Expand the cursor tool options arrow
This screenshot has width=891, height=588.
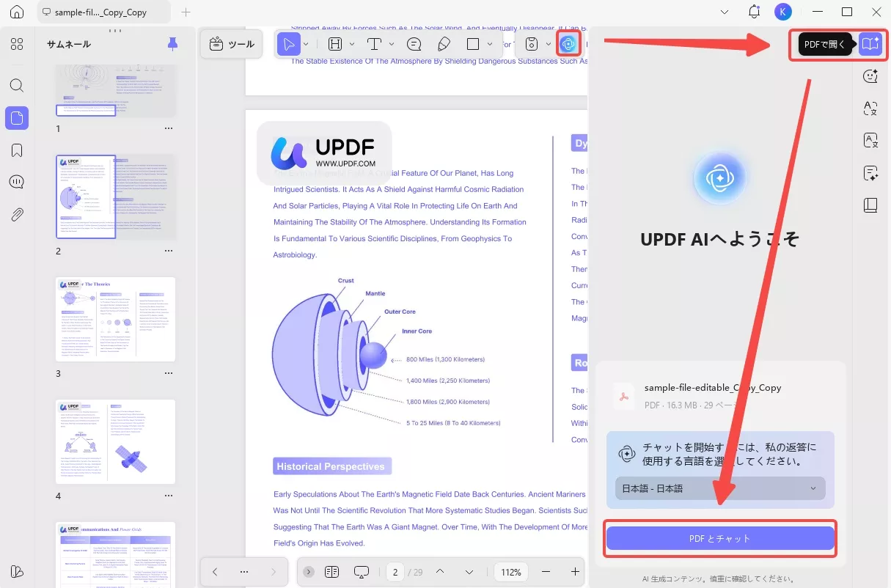(306, 44)
